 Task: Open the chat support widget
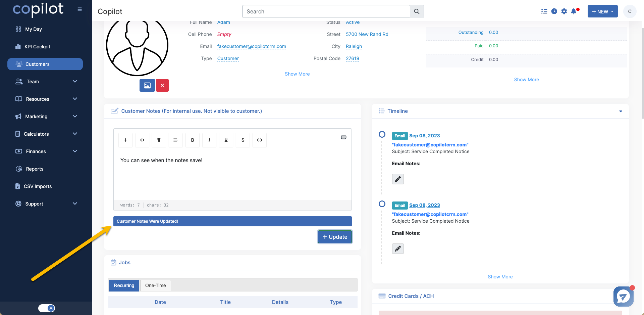(623, 297)
